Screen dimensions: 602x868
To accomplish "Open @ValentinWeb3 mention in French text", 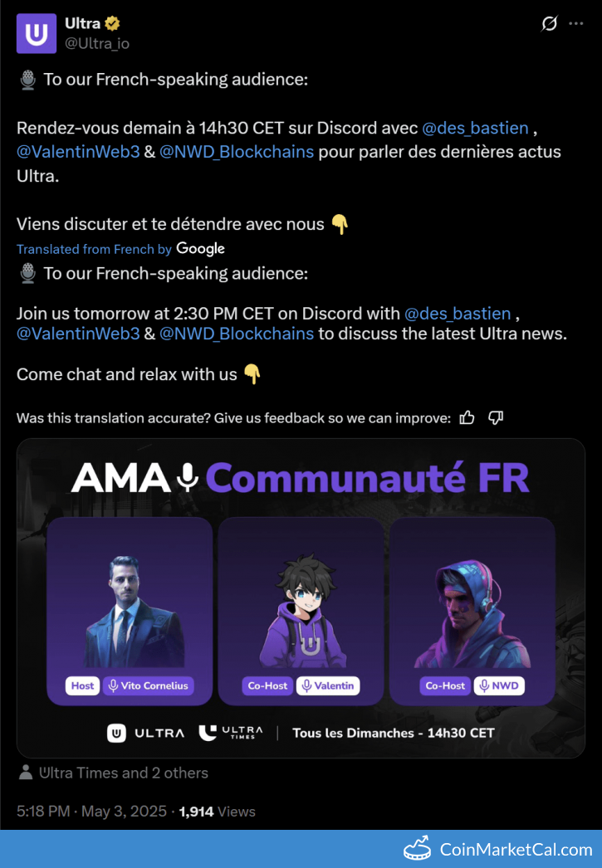I will [78, 152].
